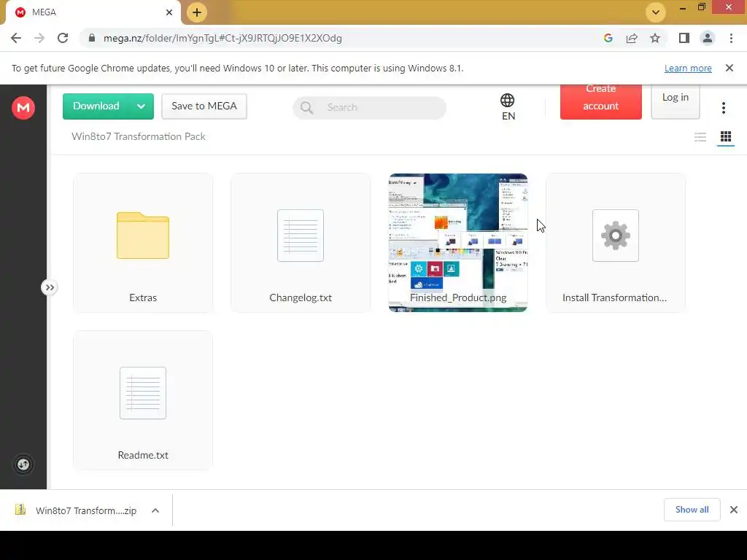Open the Chrome profile avatar
Screen dimensions: 747x560
708,38
